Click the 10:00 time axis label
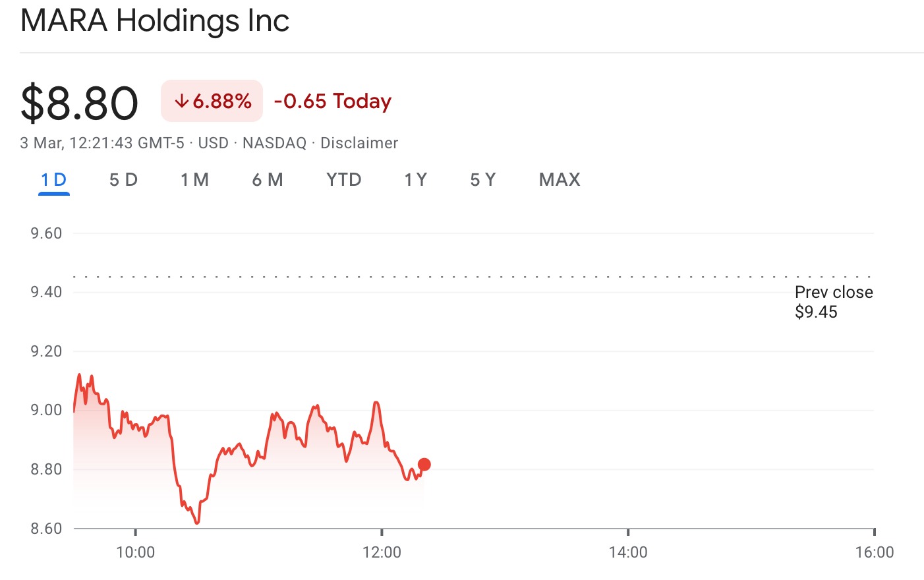The width and height of the screenshot is (924, 580). pyautogui.click(x=135, y=552)
